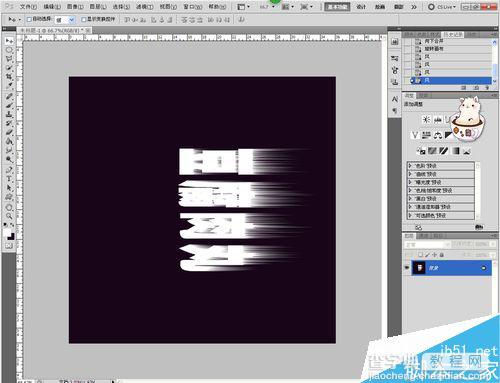Viewport: 500px width, 383px height.
Task: Select the Brush tool
Action: point(9,105)
